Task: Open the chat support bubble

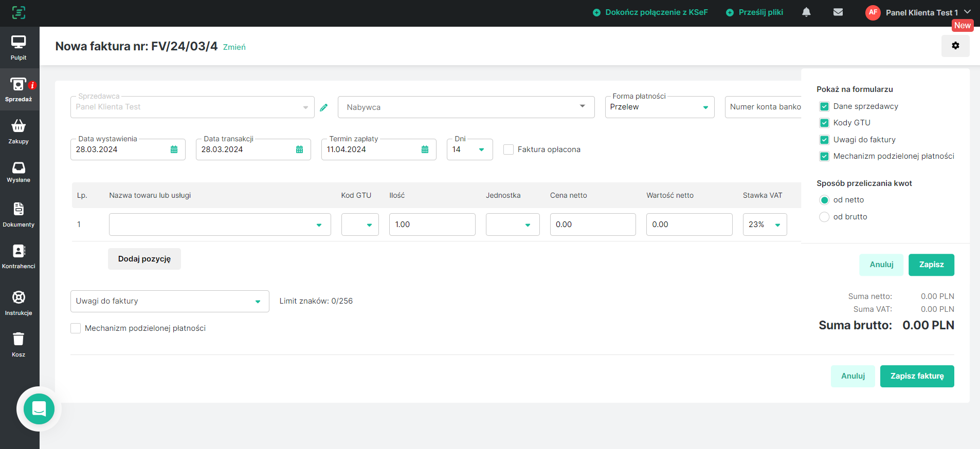Action: [x=39, y=409]
